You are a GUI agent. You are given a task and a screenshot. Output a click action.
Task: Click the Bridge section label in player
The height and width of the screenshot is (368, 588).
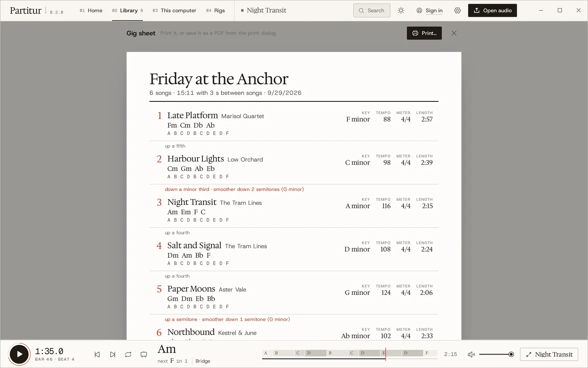tap(203, 361)
